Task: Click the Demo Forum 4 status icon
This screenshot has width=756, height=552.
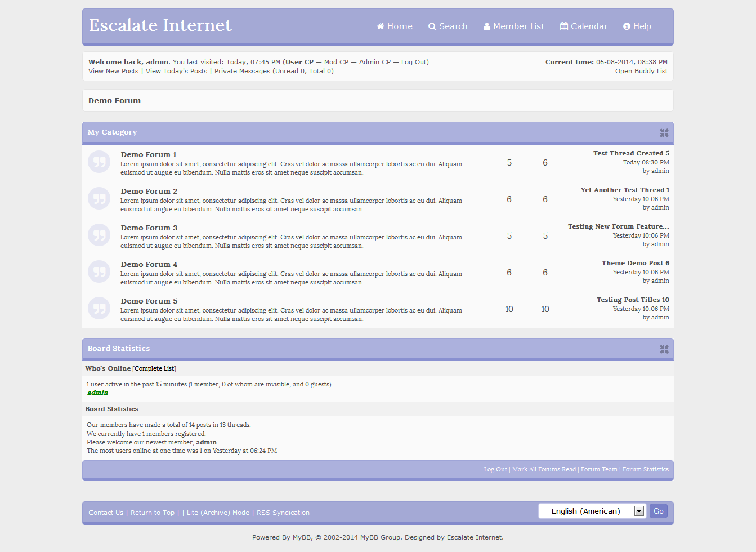Action: coord(99,272)
